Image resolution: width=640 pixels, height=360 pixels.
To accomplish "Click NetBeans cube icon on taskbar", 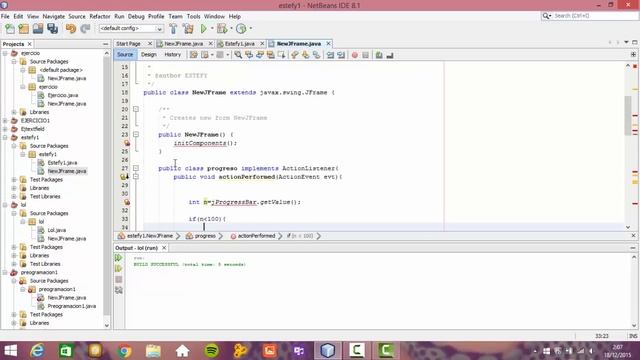I will pyautogui.click(x=327, y=351).
